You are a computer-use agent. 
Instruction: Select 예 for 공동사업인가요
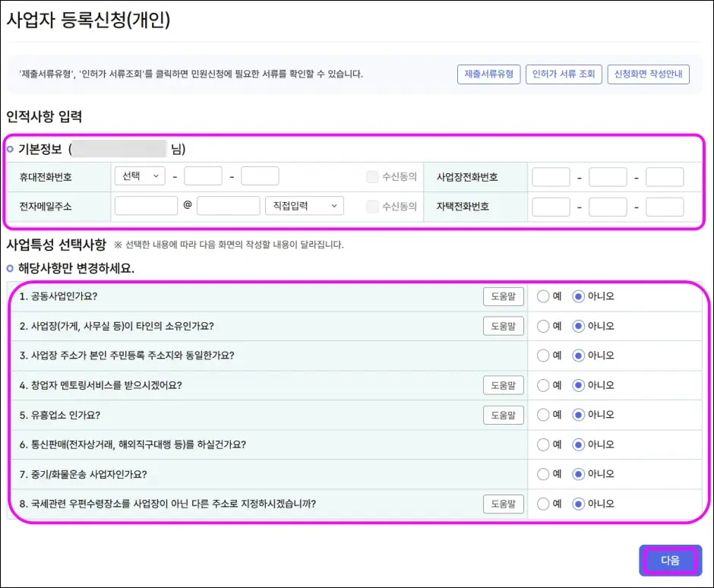(543, 296)
